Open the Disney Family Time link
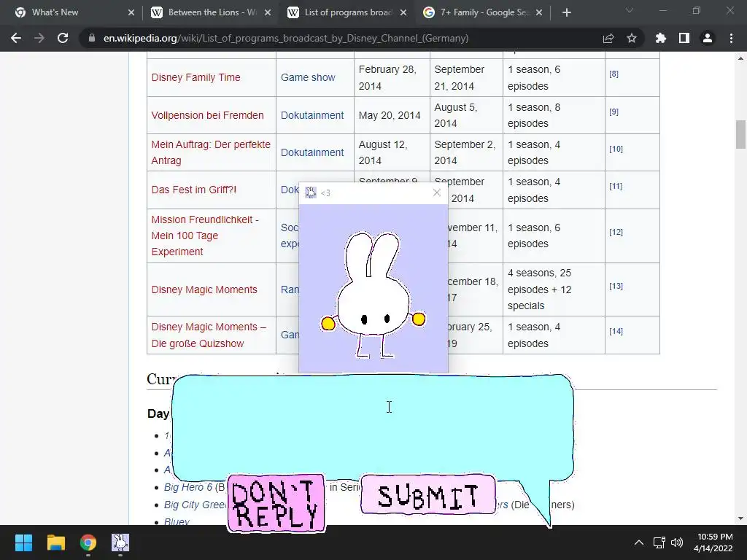Image resolution: width=747 pixels, height=560 pixels. (x=196, y=77)
